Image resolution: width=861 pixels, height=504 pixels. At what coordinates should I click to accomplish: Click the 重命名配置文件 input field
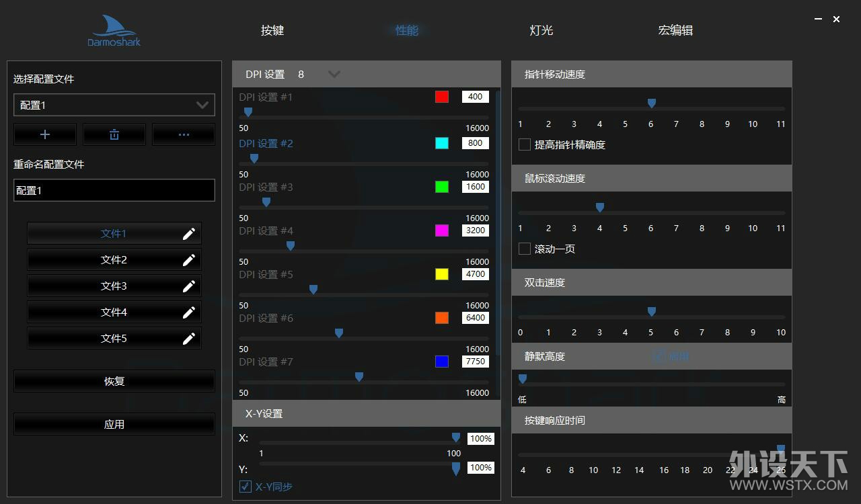coord(114,190)
